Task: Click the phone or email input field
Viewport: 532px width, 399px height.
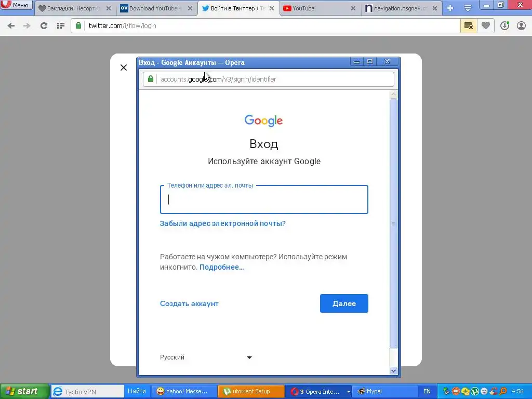Action: 264,199
